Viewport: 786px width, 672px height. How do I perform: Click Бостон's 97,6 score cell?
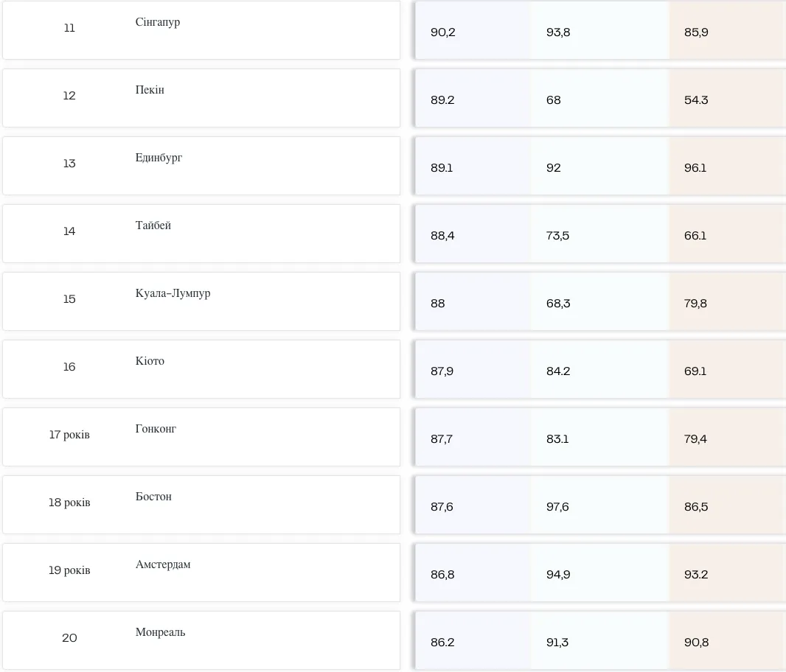557,507
